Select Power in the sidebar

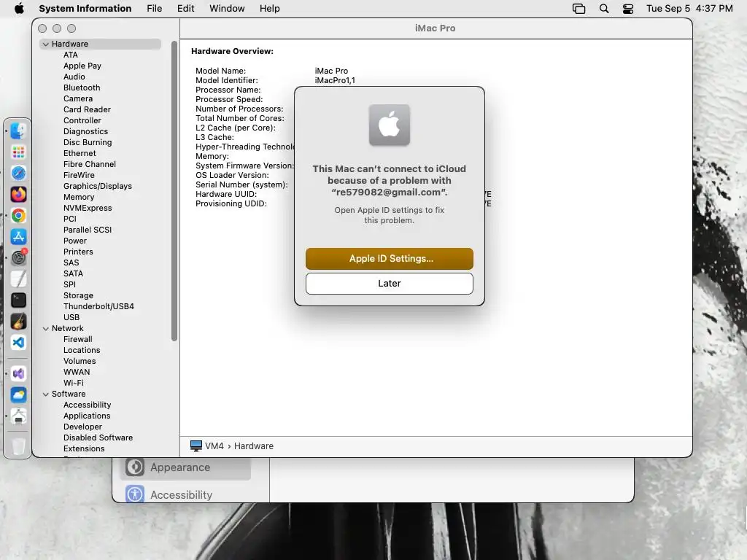point(75,241)
